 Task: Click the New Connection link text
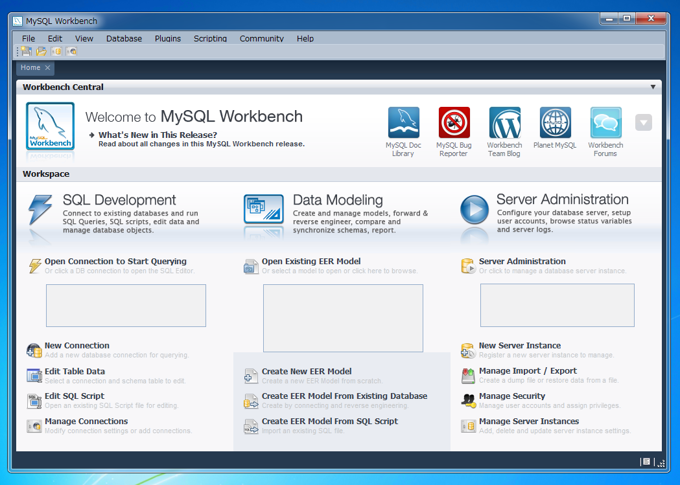(x=77, y=345)
